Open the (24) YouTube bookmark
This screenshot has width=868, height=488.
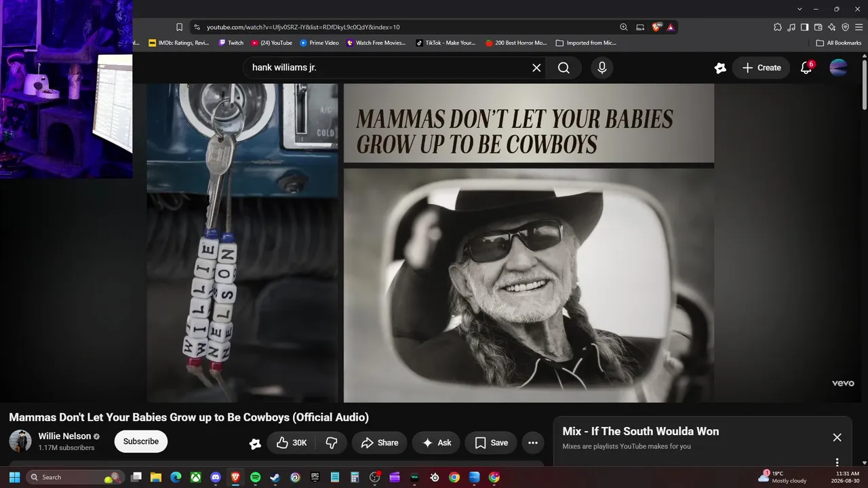point(271,43)
